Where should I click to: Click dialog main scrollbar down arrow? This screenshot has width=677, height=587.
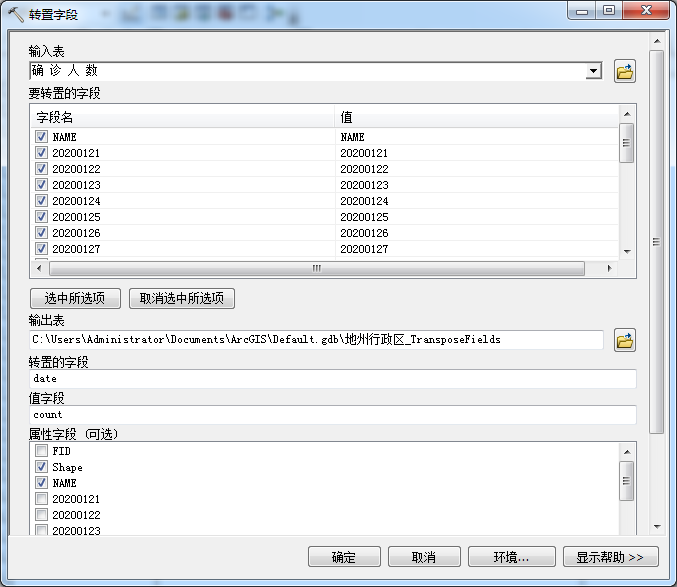(x=657, y=526)
